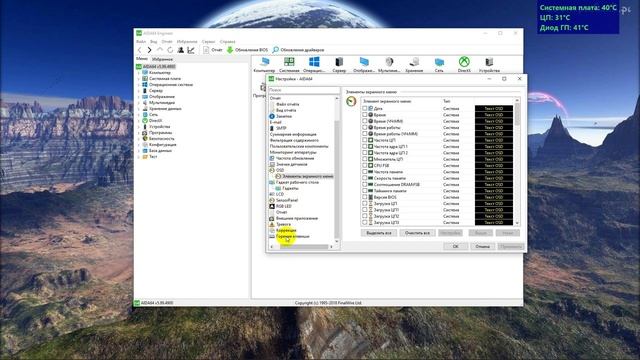The height and width of the screenshot is (360, 640).
Task: Confirm settings with the OK button
Action: (x=456, y=246)
